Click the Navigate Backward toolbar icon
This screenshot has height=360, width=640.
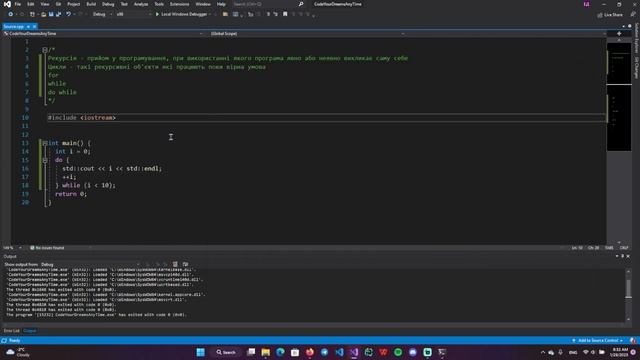tap(11, 14)
